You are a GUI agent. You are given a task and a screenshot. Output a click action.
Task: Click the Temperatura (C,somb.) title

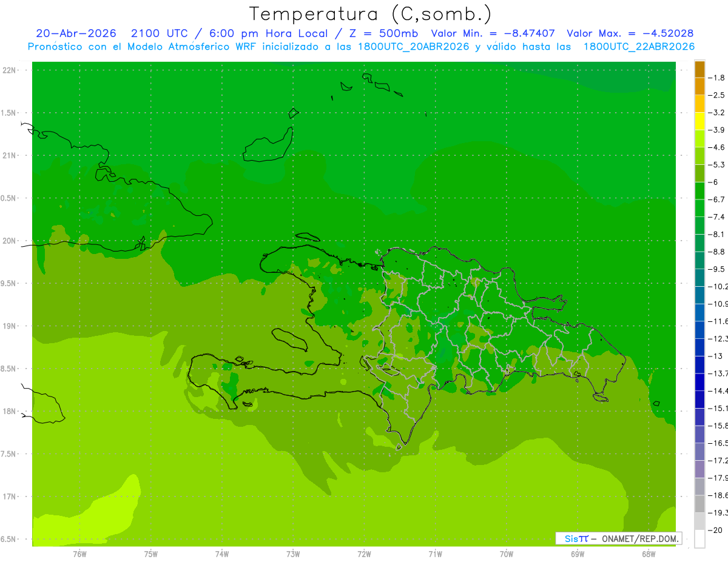[x=371, y=14]
